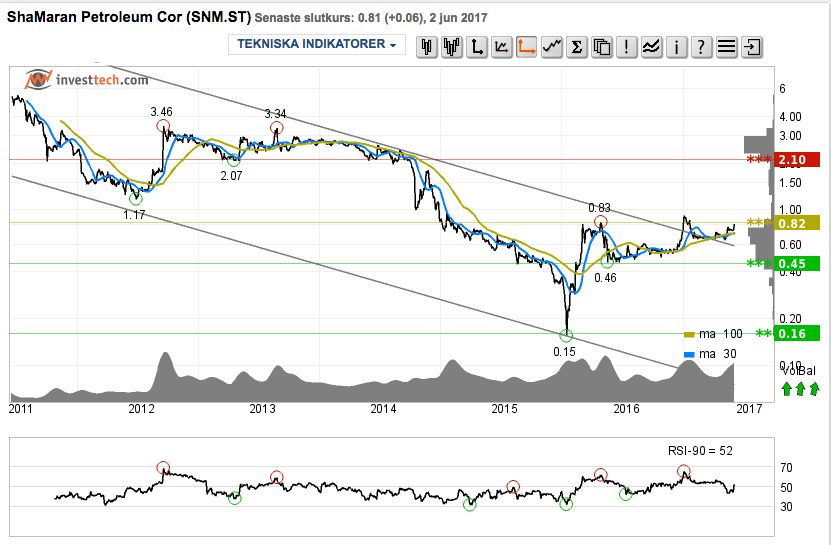Click the black L-shaped axis icon
The width and height of the screenshot is (831, 545).
tap(476, 47)
